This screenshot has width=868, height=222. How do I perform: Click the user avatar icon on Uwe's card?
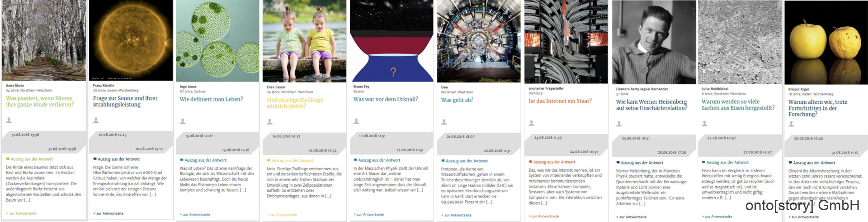pyautogui.click(x=444, y=122)
